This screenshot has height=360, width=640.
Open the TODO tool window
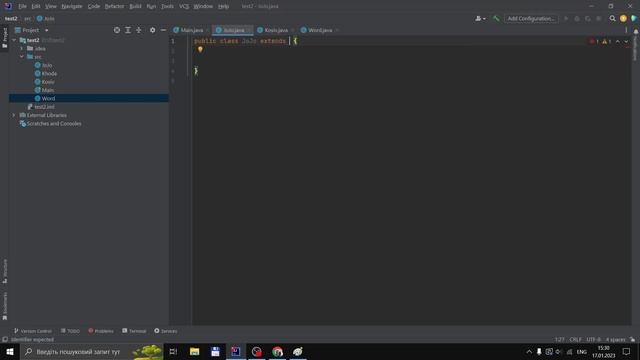70,331
